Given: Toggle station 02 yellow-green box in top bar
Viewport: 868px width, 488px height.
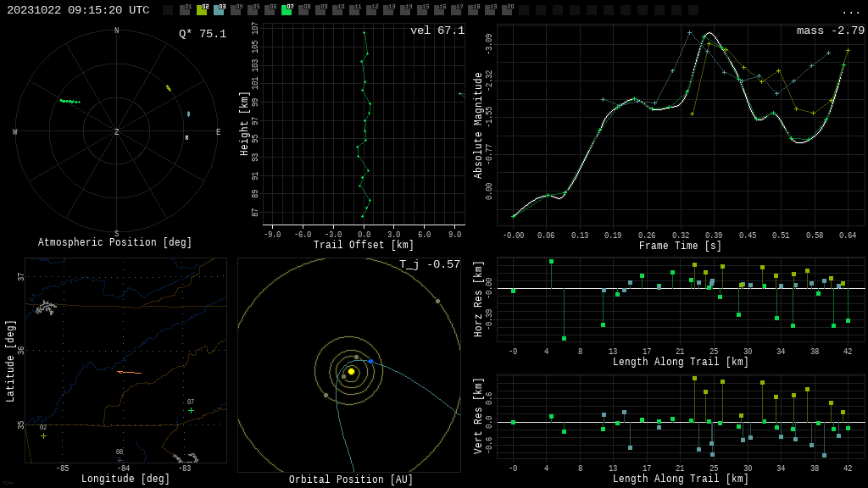Looking at the screenshot, I should point(202,10).
